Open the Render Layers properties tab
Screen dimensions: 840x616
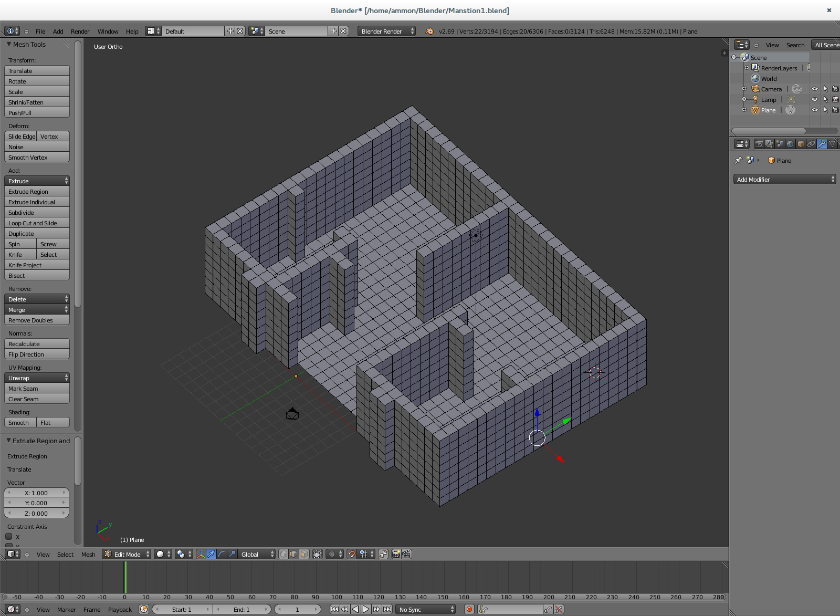click(x=769, y=144)
